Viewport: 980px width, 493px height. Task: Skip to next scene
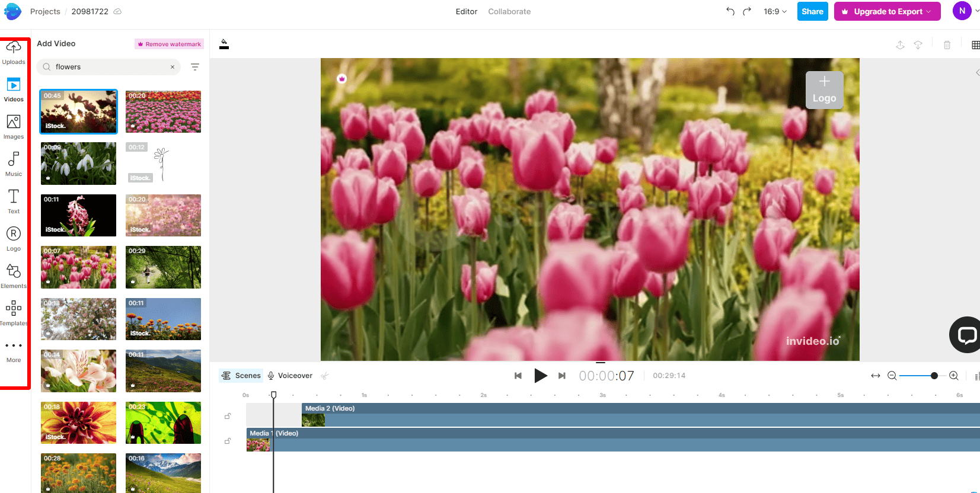pos(562,376)
